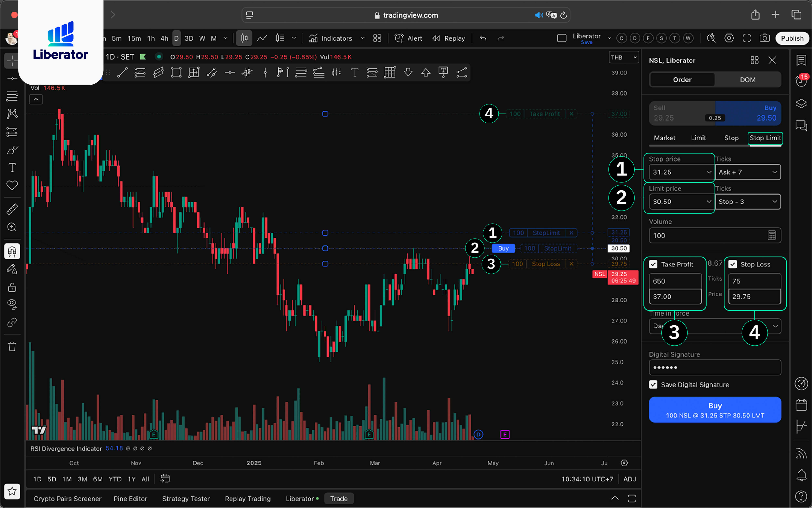Select the Zoom In tool
812x508 pixels.
pyautogui.click(x=12, y=227)
